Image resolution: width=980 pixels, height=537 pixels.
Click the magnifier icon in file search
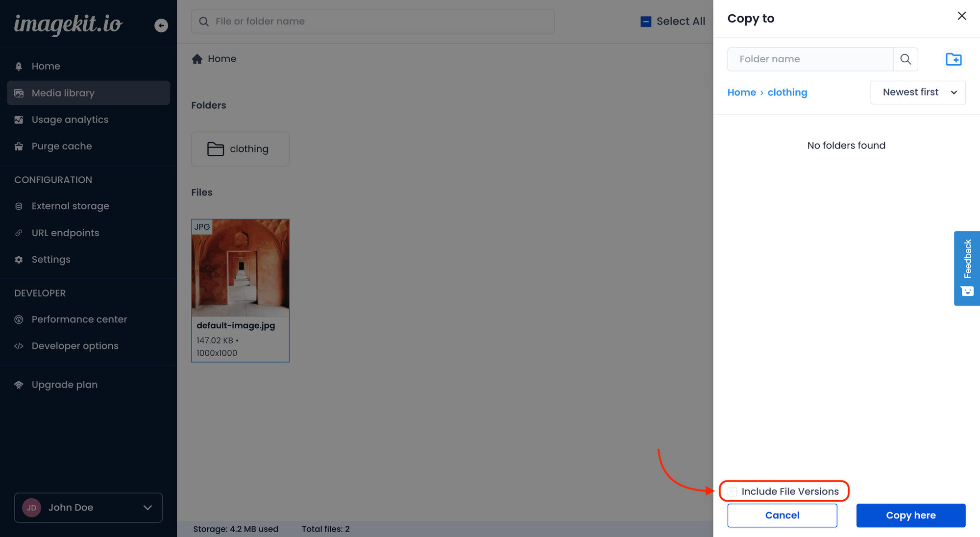(204, 22)
